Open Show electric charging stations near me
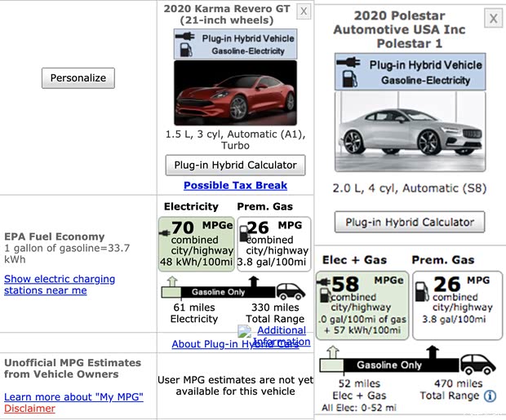 (x=60, y=284)
